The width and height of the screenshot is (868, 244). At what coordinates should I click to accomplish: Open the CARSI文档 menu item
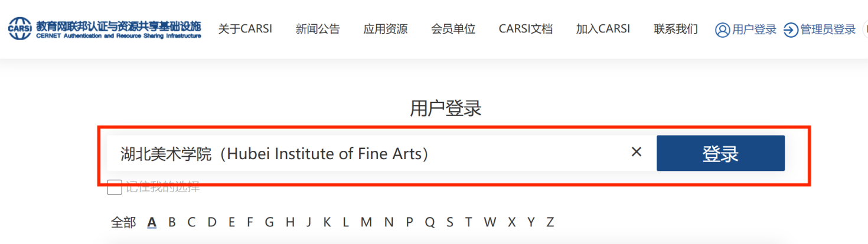(x=526, y=29)
